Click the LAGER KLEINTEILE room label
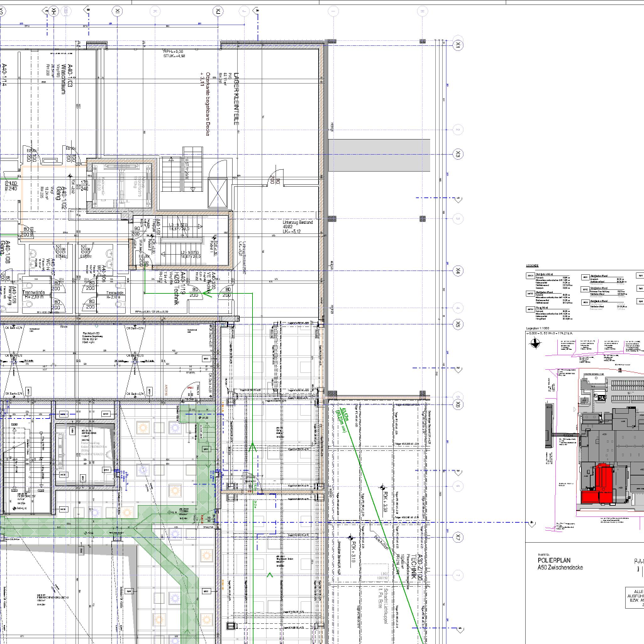644x644 pixels. click(x=236, y=101)
